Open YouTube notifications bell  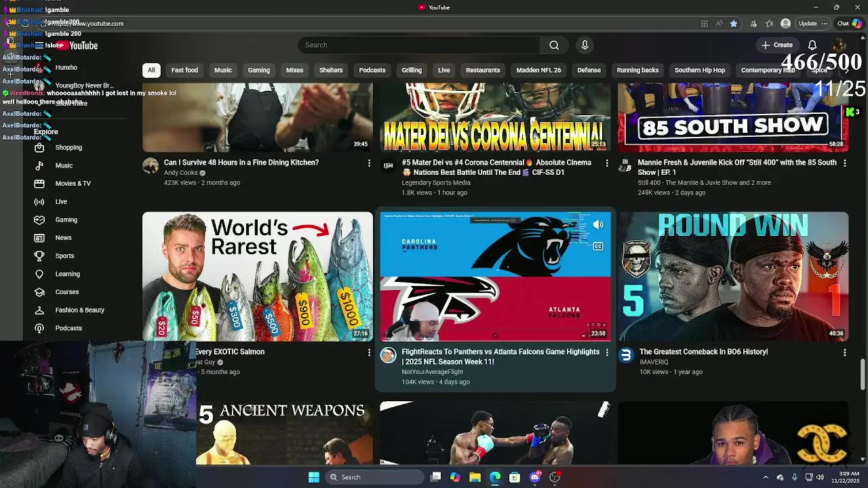812,45
